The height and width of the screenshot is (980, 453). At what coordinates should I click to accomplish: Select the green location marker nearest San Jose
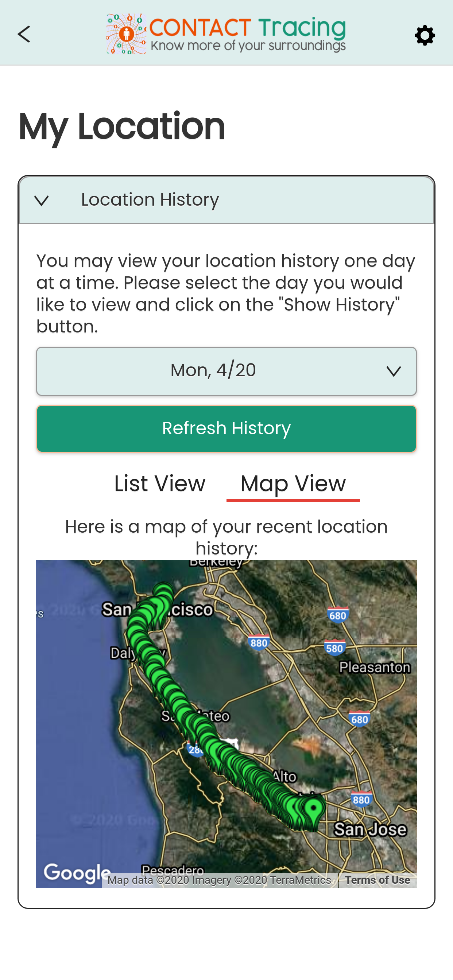pos(313,808)
